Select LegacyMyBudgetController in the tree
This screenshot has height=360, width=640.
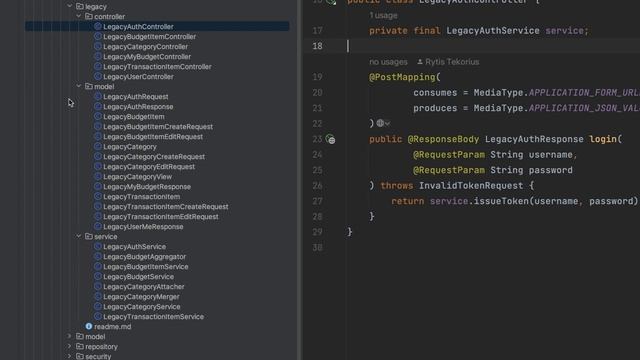point(147,56)
